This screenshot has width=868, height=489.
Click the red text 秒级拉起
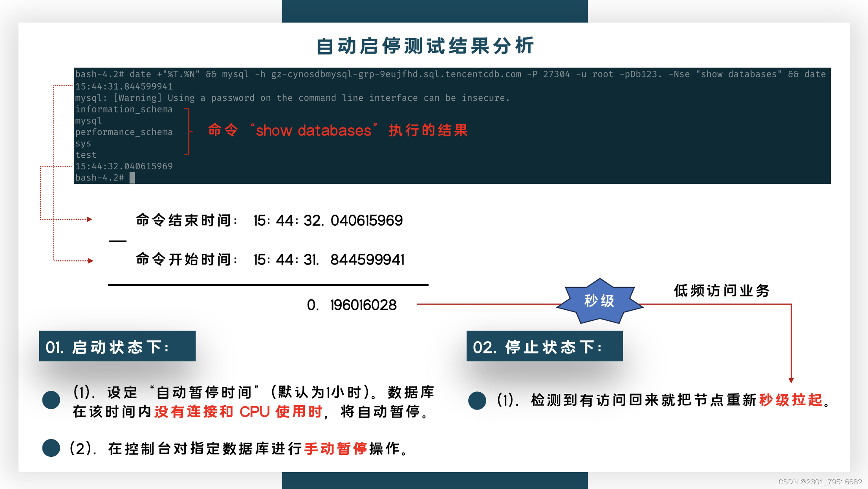(x=791, y=400)
